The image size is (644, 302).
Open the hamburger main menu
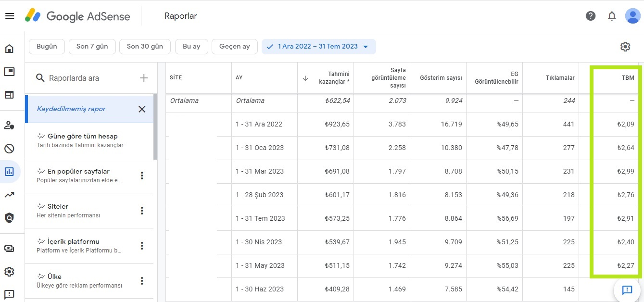click(10, 16)
